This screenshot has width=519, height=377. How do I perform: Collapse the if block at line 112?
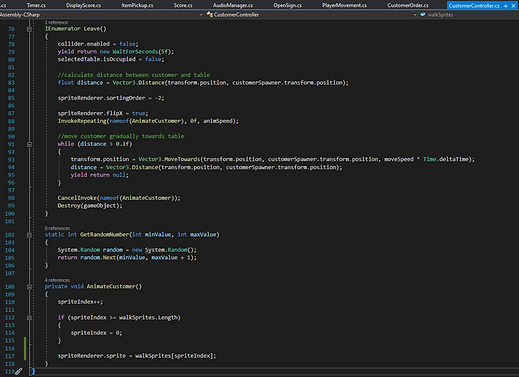[29, 318]
